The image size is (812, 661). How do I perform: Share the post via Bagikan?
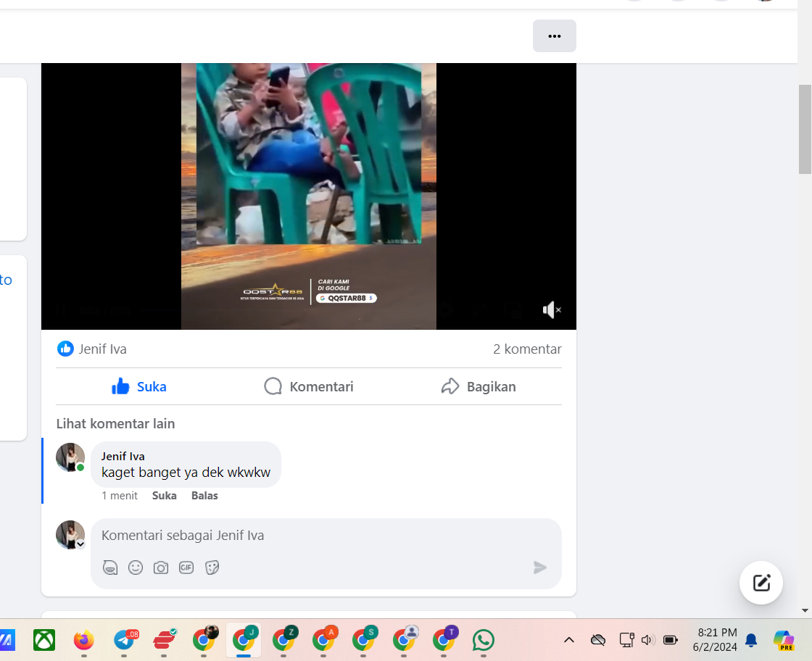478,386
